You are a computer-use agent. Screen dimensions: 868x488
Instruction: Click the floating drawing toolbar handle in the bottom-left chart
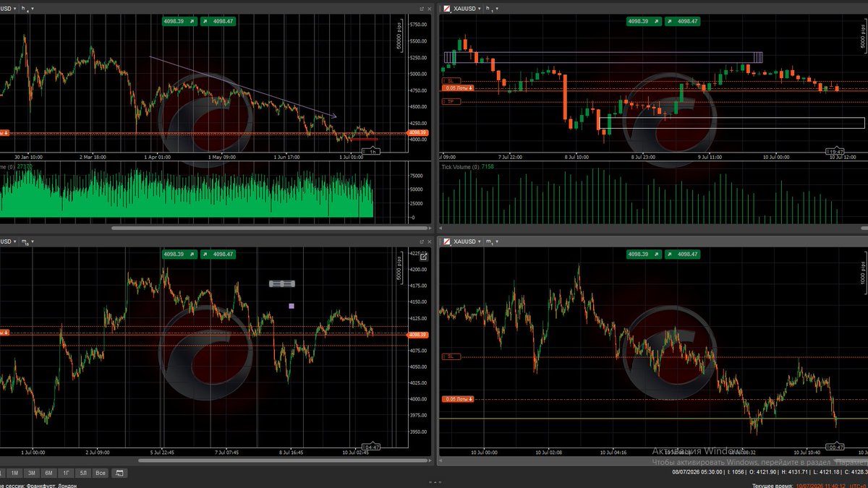click(282, 284)
